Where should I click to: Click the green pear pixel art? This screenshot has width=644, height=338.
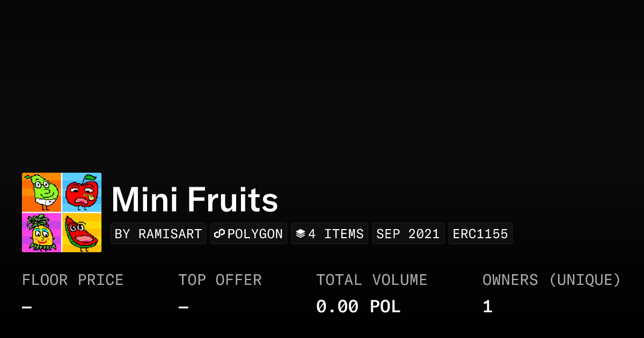click(42, 193)
